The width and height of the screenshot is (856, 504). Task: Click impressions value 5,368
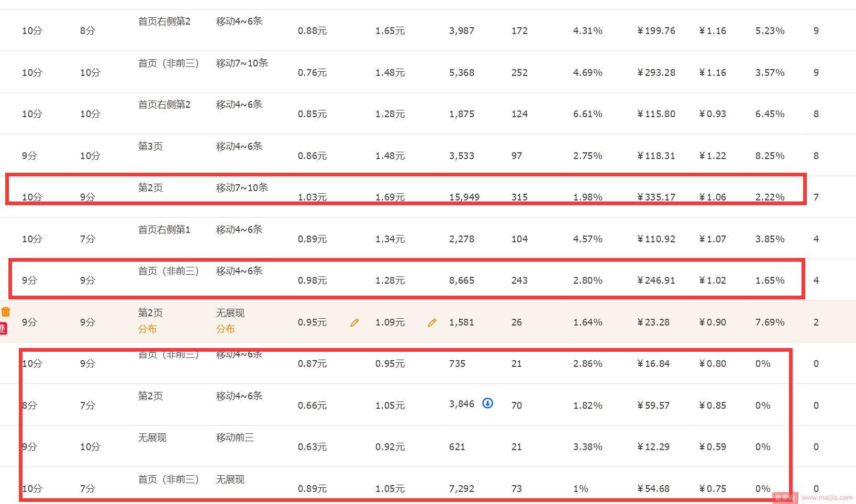(x=461, y=72)
